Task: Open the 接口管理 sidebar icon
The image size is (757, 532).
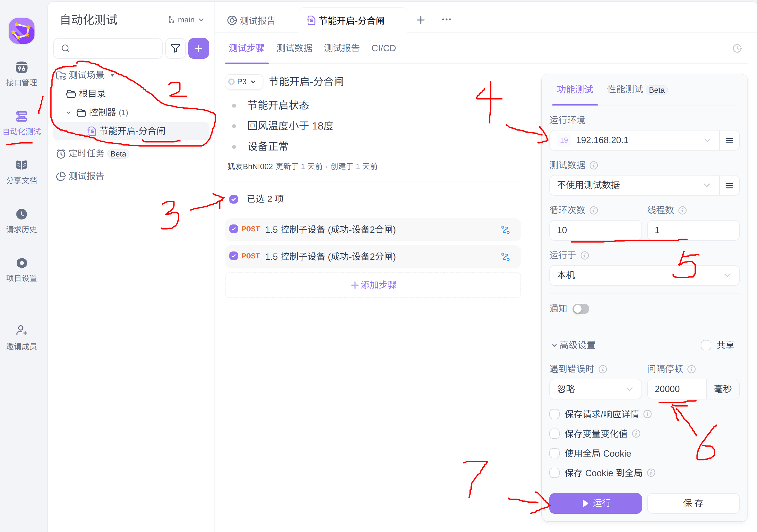Action: click(21, 68)
